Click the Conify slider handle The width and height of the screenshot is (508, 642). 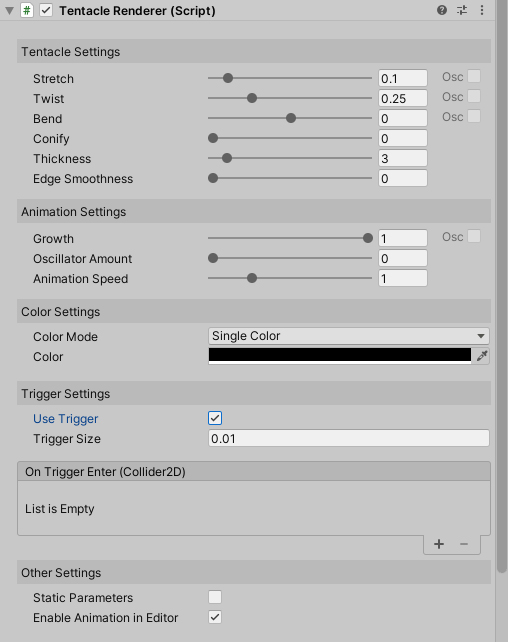[x=213, y=138]
